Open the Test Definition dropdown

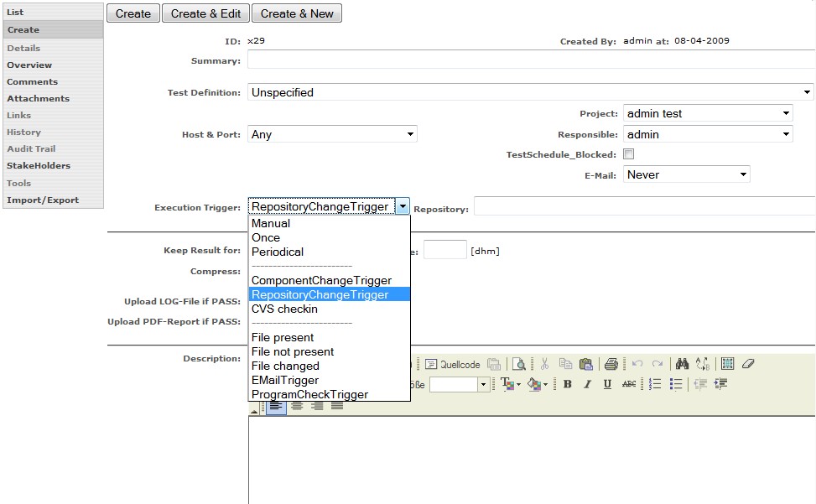tap(530, 92)
